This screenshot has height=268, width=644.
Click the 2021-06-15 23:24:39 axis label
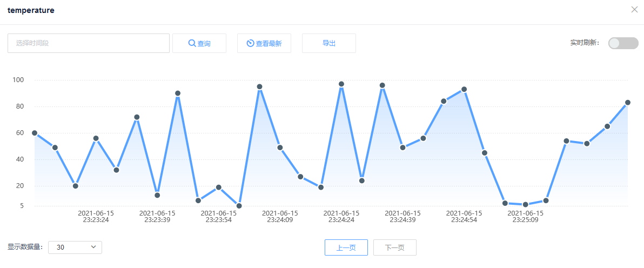coord(403,217)
